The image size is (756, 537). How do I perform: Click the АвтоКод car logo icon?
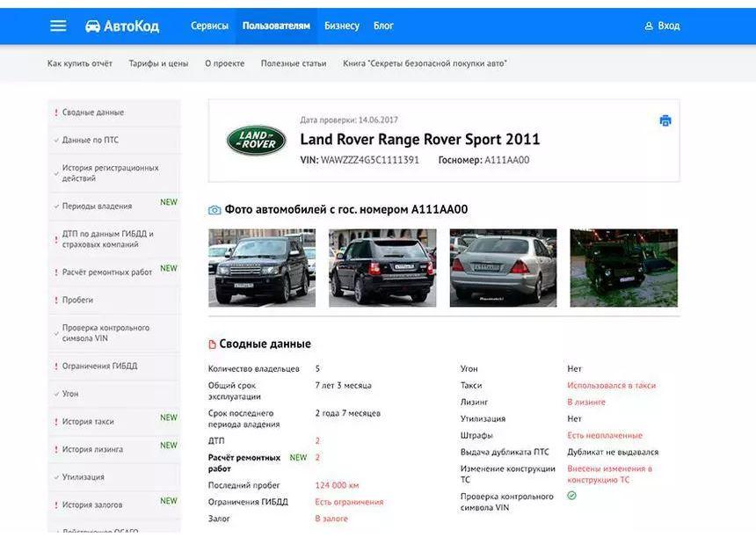pos(92,26)
